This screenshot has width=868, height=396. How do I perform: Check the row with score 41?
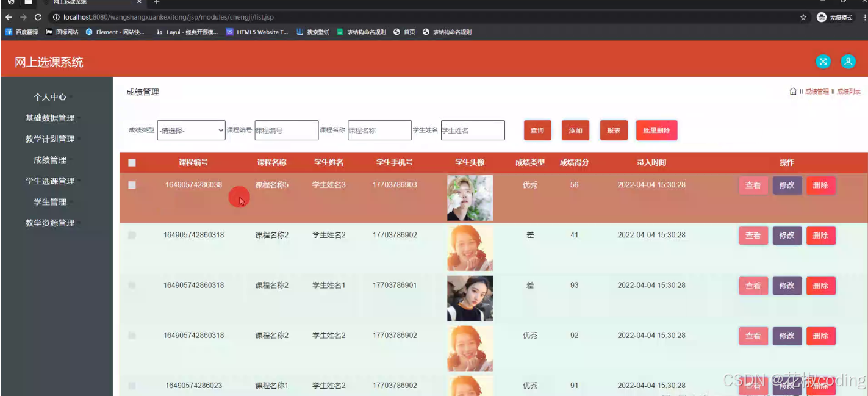pyautogui.click(x=132, y=236)
